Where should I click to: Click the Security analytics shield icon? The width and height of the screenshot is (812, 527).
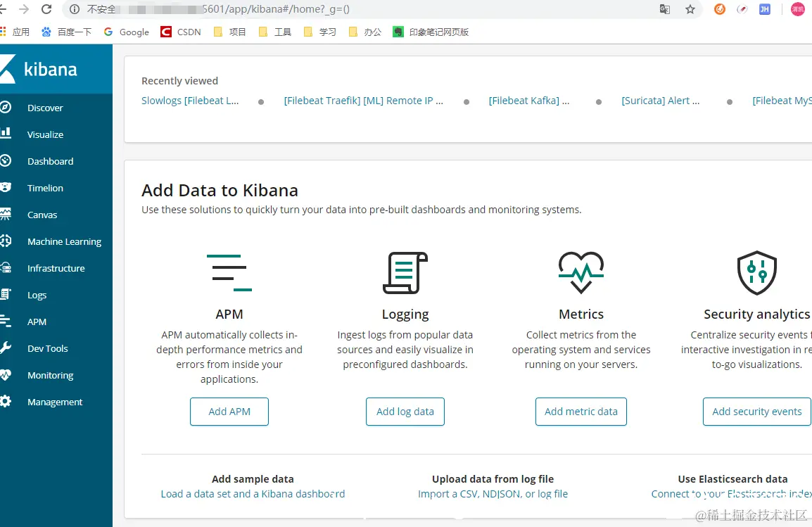click(x=756, y=273)
